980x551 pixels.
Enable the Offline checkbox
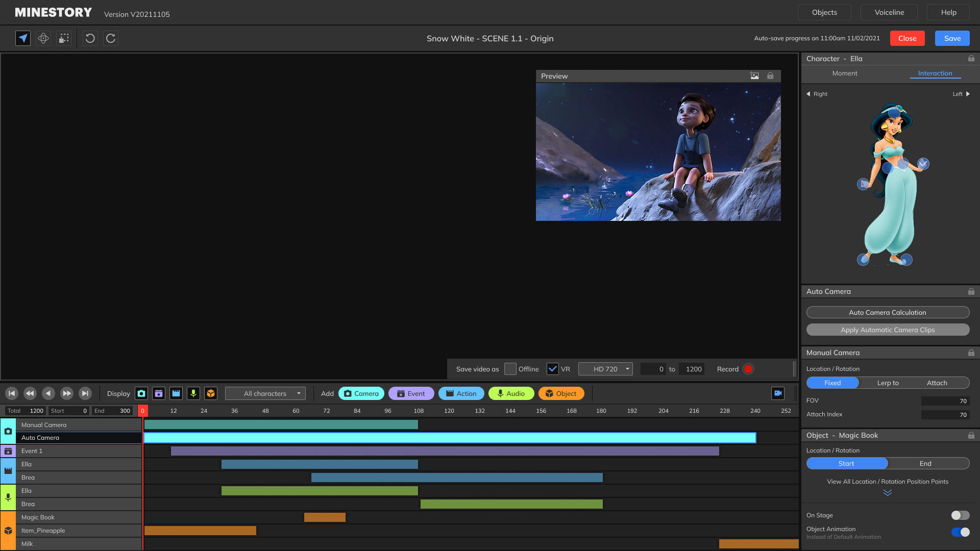[510, 369]
